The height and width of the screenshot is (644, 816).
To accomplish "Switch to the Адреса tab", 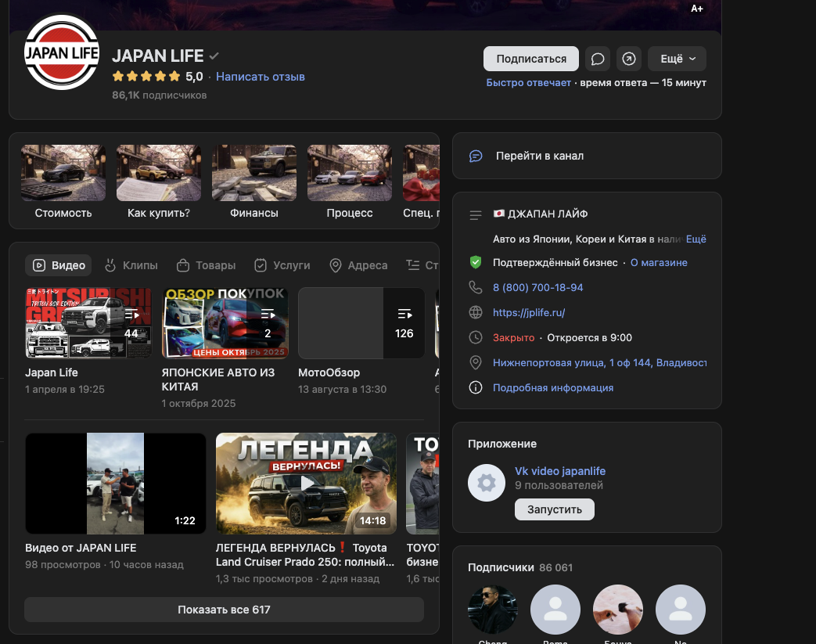I will pos(358,265).
